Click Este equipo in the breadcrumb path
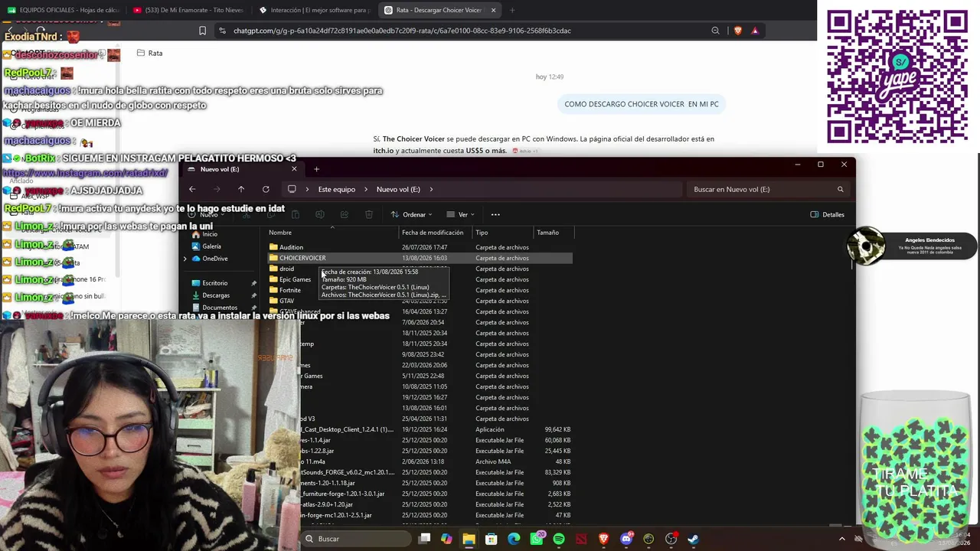Screen dimensions: 980x551 point(337,189)
